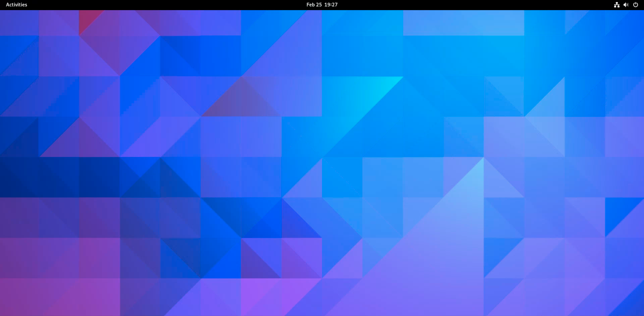The width and height of the screenshot is (644, 316).
Task: Click the "19:27" time in top bar
Action: (x=331, y=5)
